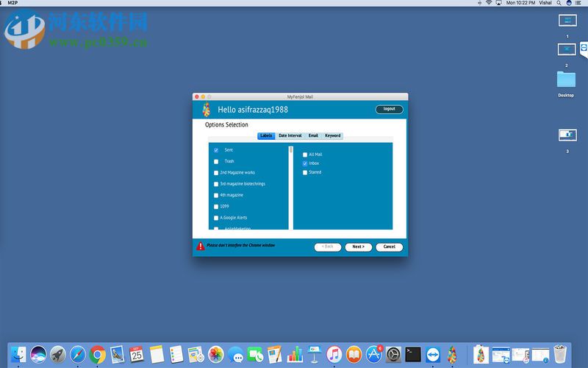Open Finder from the dock

(18, 355)
